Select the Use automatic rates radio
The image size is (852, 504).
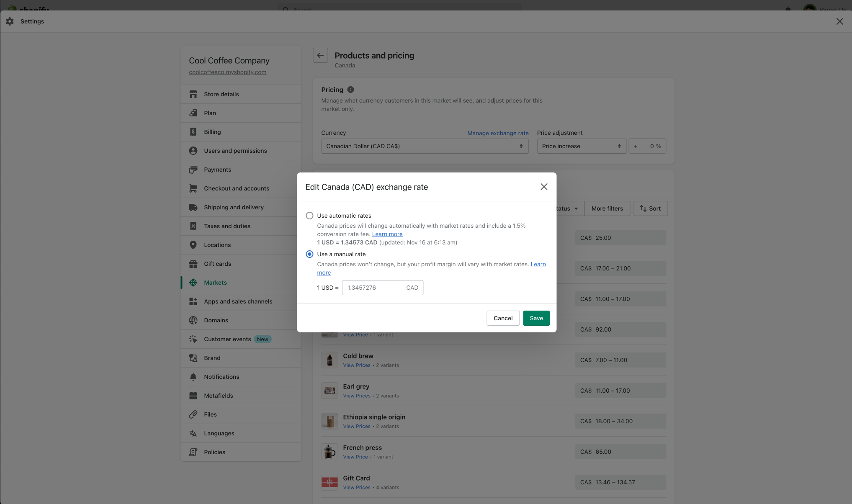pos(309,216)
